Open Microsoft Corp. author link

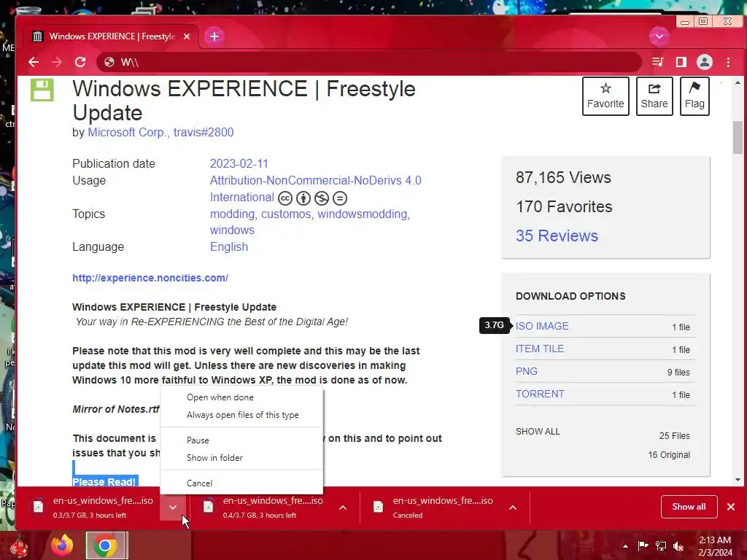(127, 133)
